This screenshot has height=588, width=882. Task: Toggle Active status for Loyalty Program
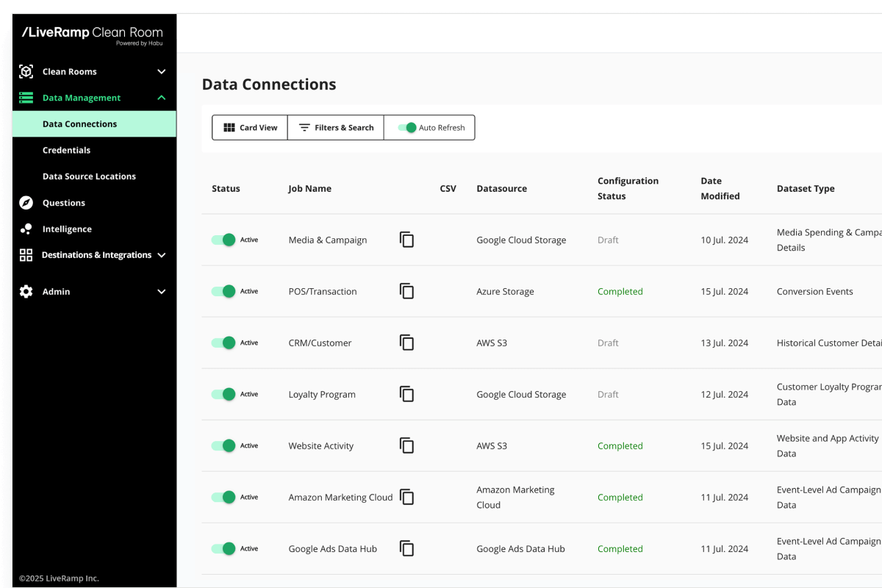(223, 394)
